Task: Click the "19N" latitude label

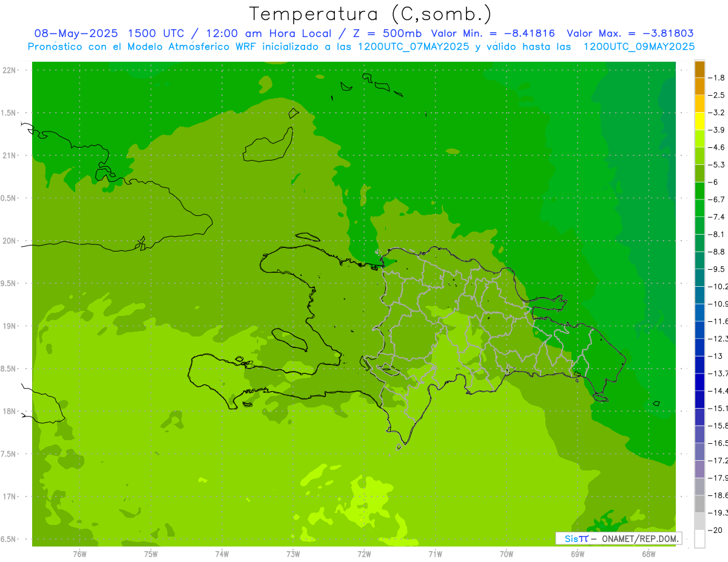Action: 9,326
